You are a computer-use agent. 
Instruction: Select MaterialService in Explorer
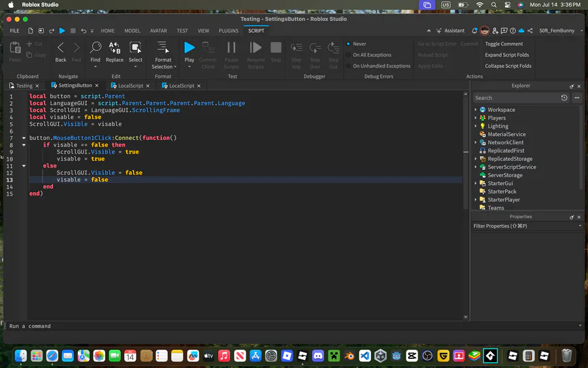(506, 134)
